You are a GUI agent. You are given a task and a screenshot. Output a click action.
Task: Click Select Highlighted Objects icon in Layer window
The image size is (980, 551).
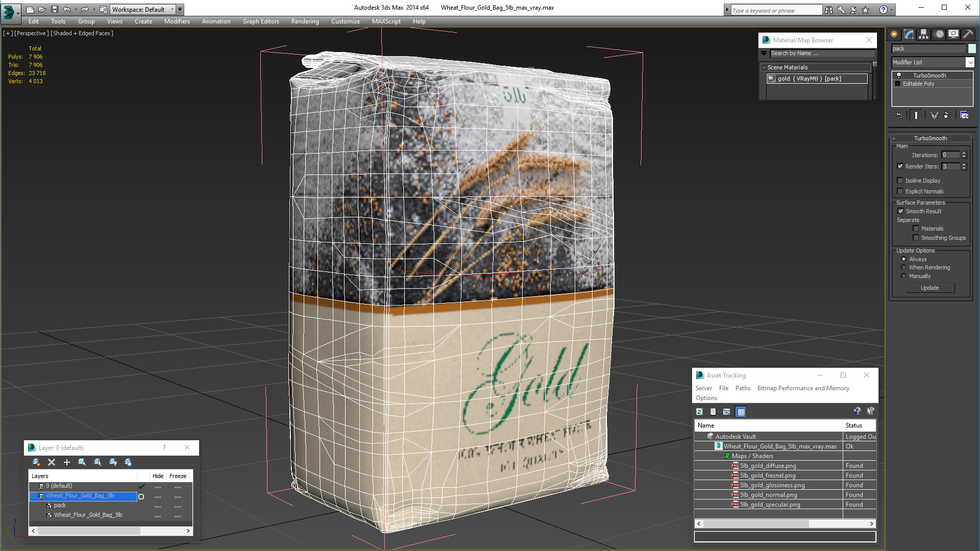82,462
